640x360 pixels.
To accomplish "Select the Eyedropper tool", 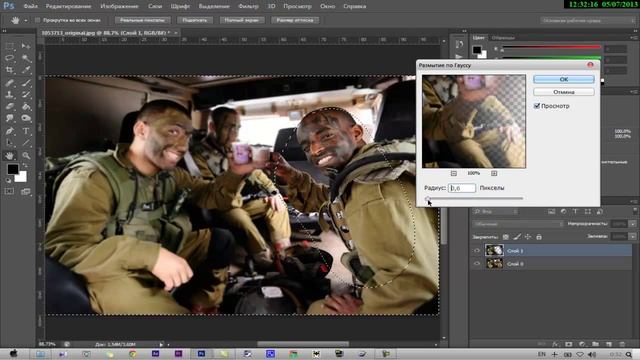I will [x=26, y=70].
